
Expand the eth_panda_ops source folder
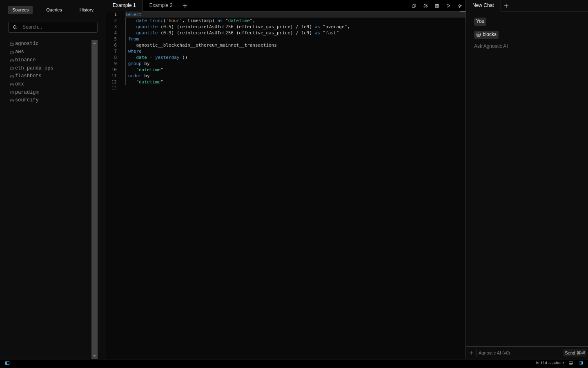coord(31,68)
